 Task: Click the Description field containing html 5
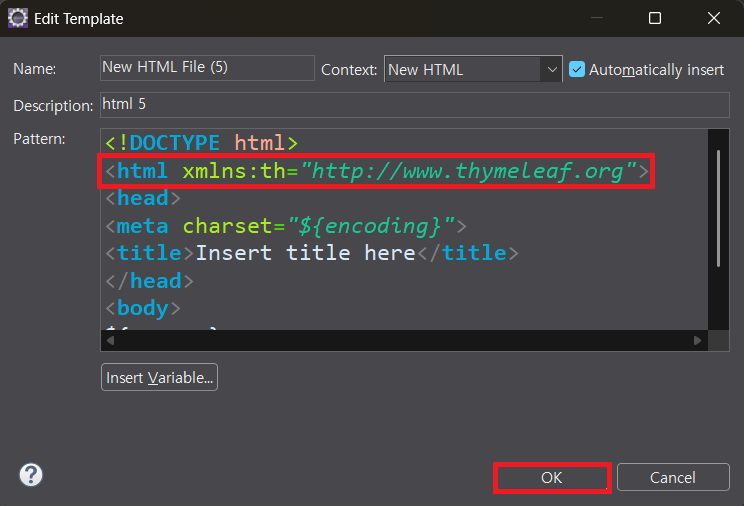tap(415, 105)
